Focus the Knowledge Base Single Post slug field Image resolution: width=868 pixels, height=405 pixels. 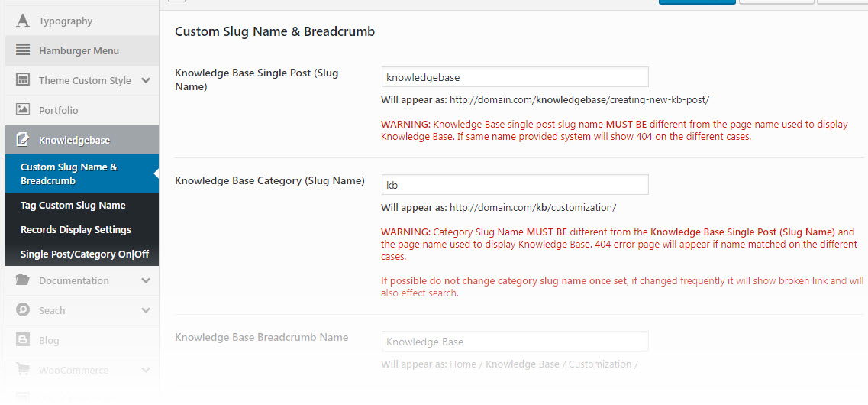click(x=515, y=77)
